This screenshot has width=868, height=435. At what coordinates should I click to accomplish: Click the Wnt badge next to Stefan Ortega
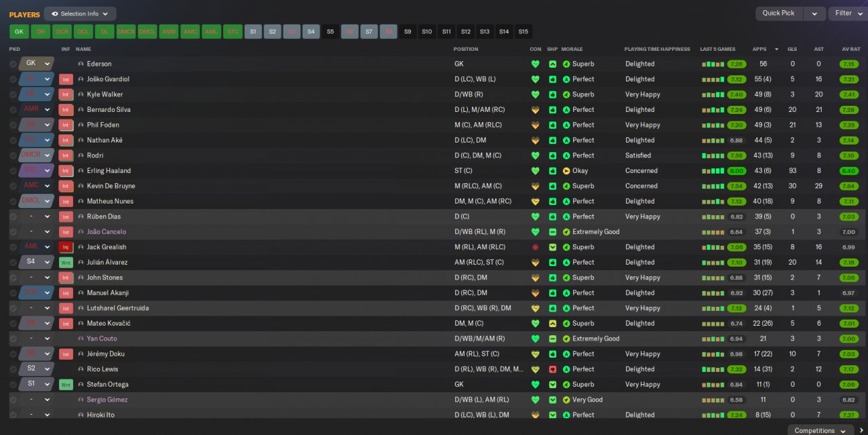(x=66, y=385)
